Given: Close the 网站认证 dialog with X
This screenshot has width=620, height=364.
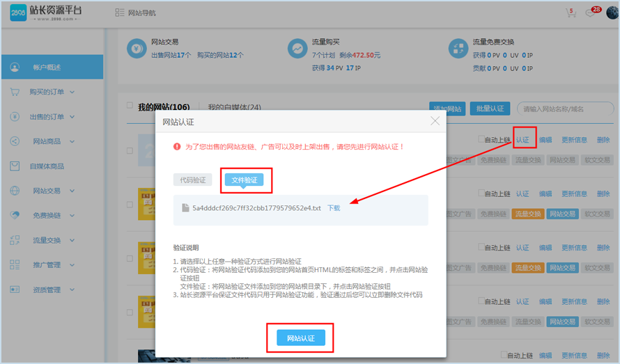Looking at the screenshot, I should pyautogui.click(x=435, y=121).
